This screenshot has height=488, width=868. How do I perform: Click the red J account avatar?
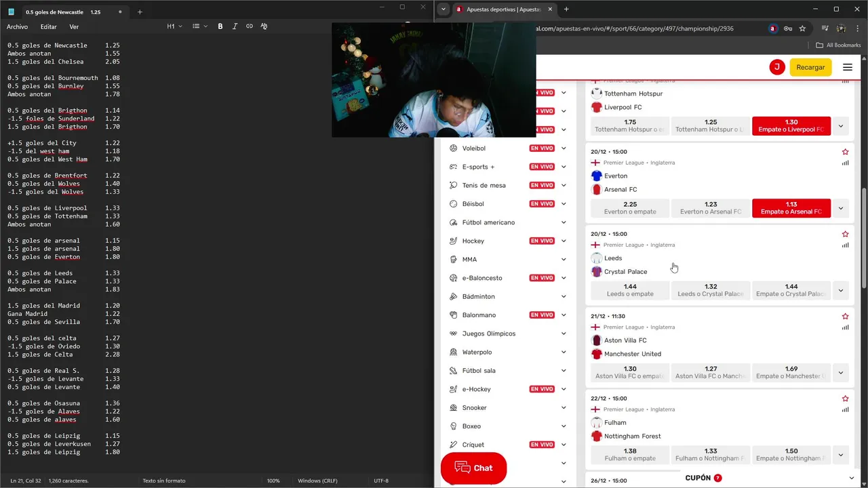[777, 67]
